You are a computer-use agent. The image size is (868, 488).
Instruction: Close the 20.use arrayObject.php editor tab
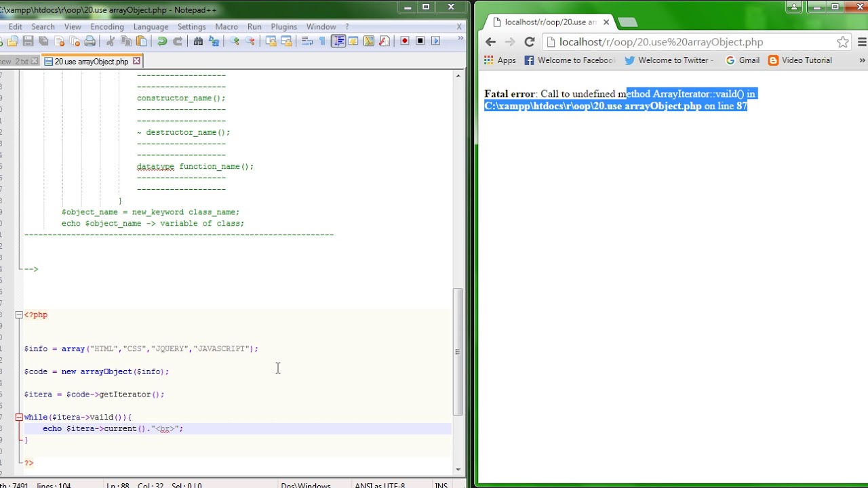136,61
